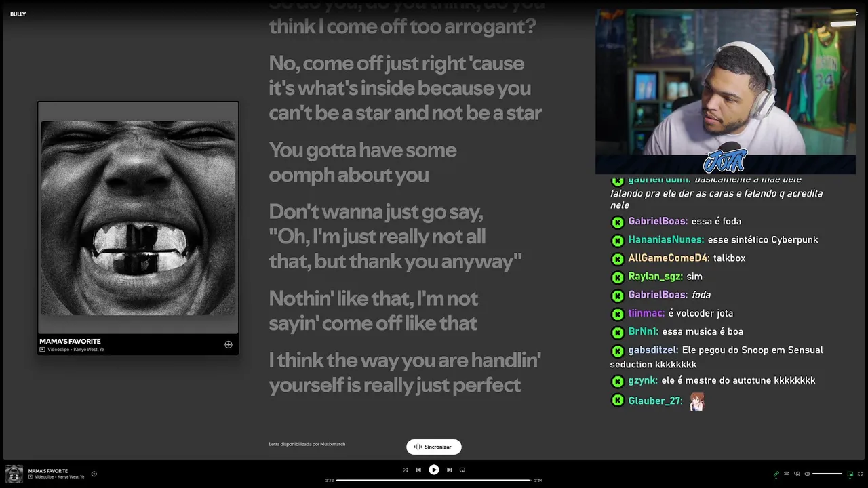Viewport: 868px width, 488px height.
Task: Seek on the song progress bar
Action: (433, 480)
